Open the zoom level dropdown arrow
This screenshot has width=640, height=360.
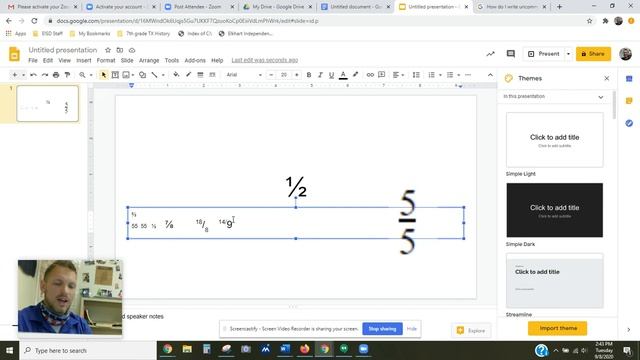point(91,75)
